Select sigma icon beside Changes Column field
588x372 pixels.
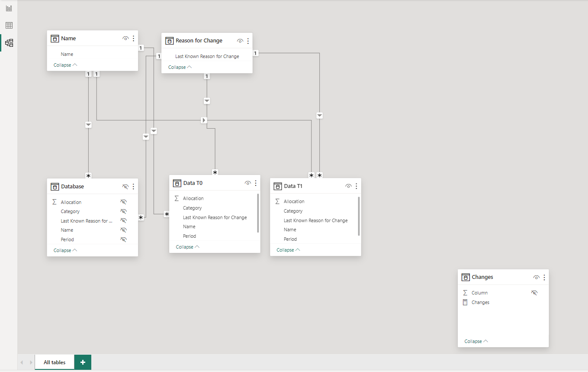(465, 293)
